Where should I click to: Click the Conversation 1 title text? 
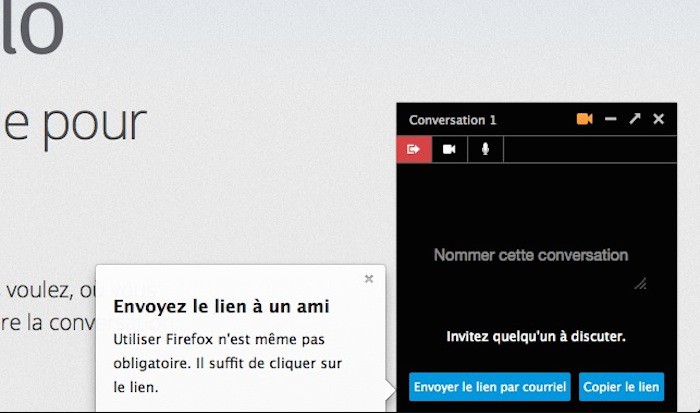point(453,120)
